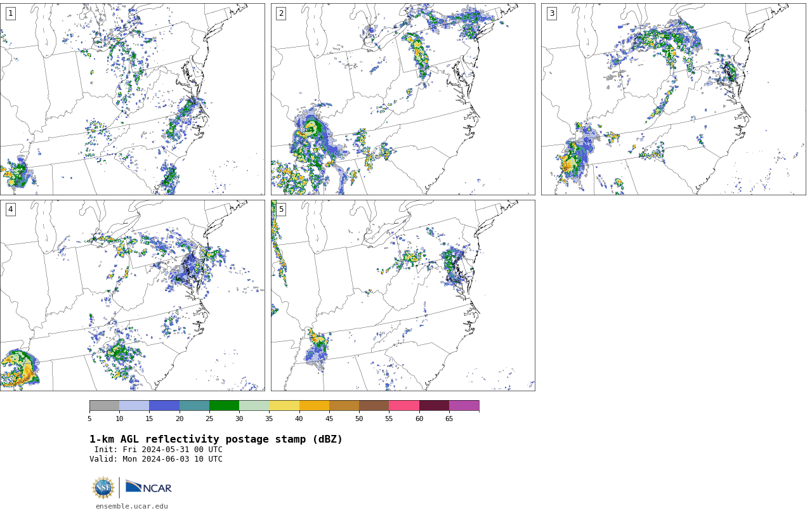Click the colorbar tick label 50
The width and height of the screenshot is (812, 513).
click(359, 419)
